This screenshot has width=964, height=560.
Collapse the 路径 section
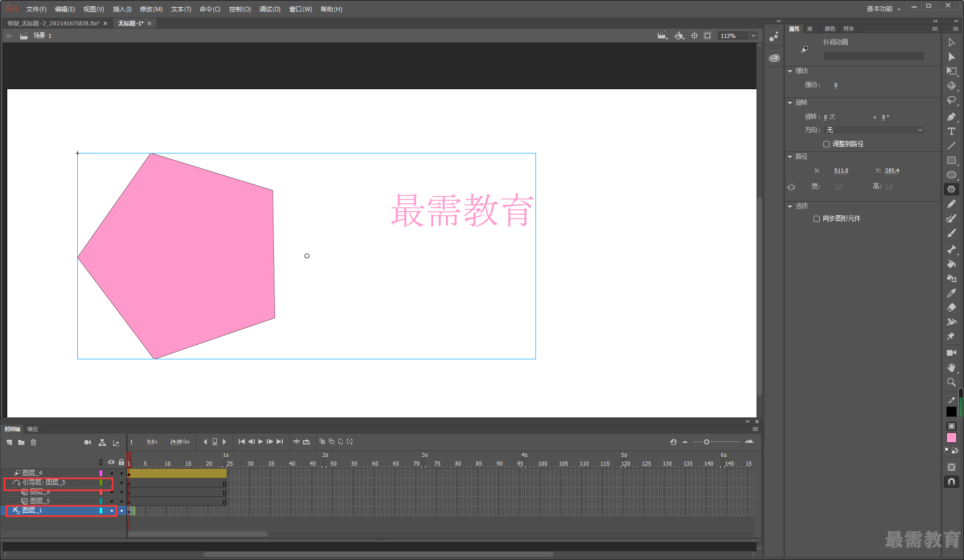tap(790, 157)
